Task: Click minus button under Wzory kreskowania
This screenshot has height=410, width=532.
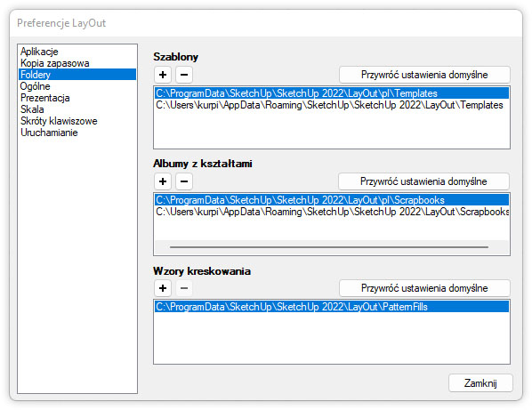Action: (184, 288)
